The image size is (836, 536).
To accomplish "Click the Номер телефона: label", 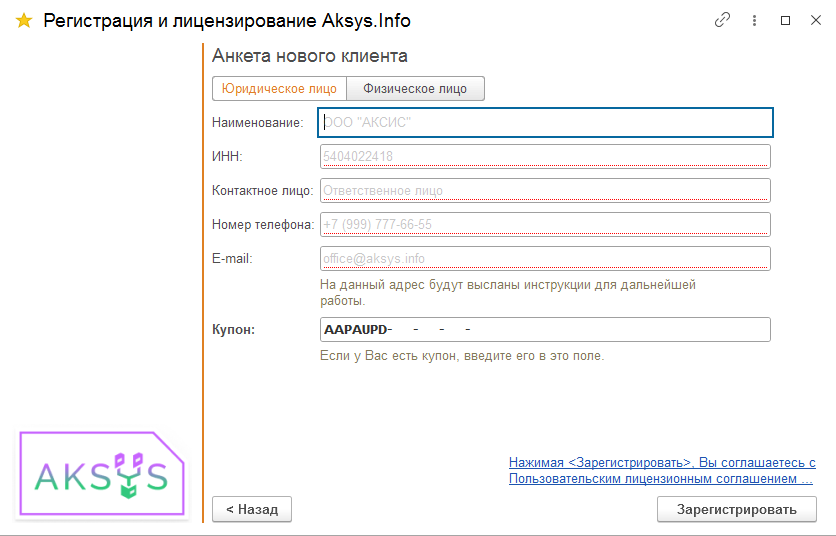I will tap(263, 225).
